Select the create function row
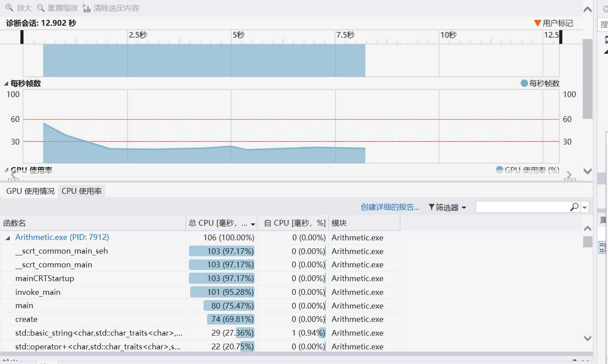608x364 pixels. coord(200,319)
